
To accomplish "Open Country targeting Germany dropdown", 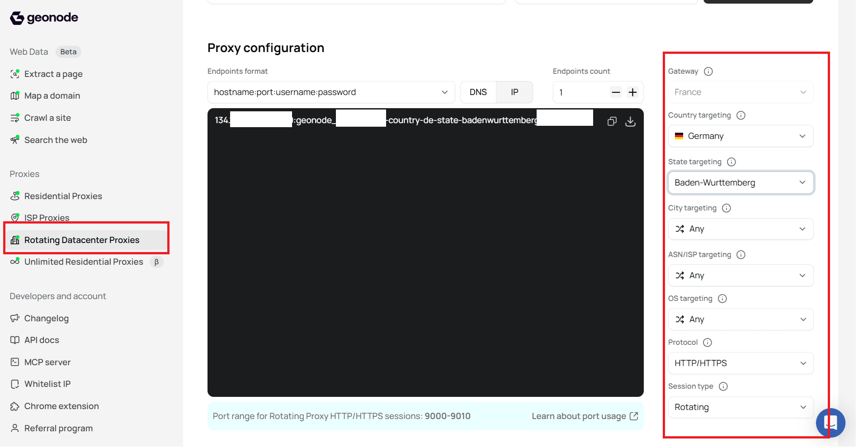I will click(741, 136).
